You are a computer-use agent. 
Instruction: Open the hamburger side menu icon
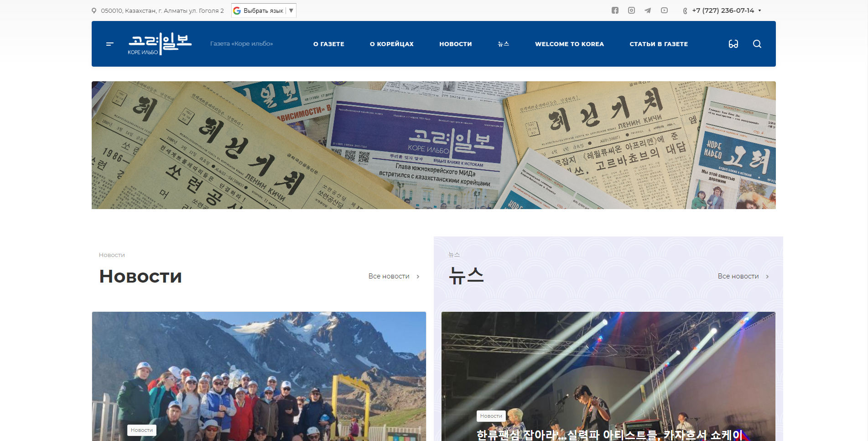(x=109, y=44)
